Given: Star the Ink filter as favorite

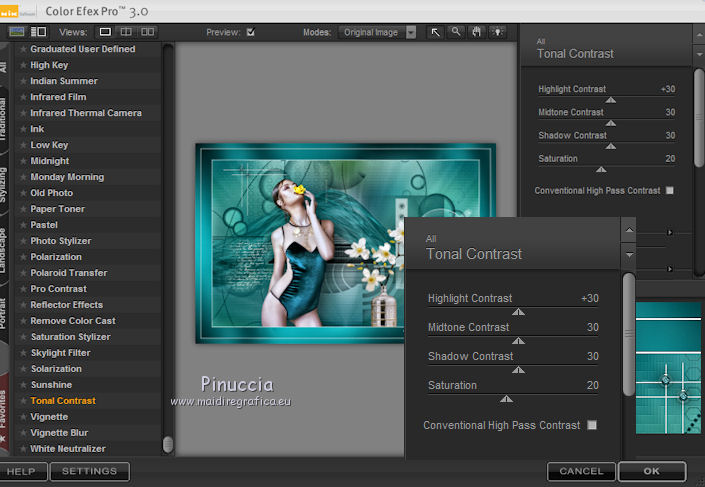Looking at the screenshot, I should (23, 129).
